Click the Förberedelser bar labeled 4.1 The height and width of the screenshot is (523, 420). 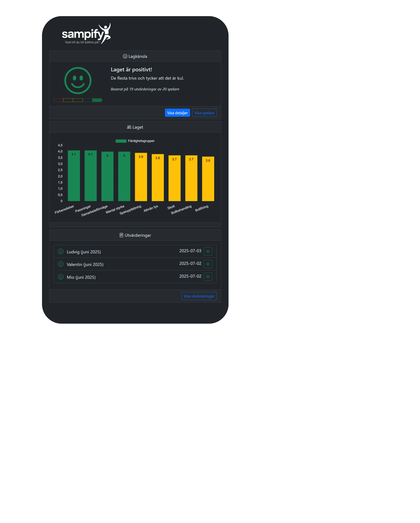coord(74,176)
